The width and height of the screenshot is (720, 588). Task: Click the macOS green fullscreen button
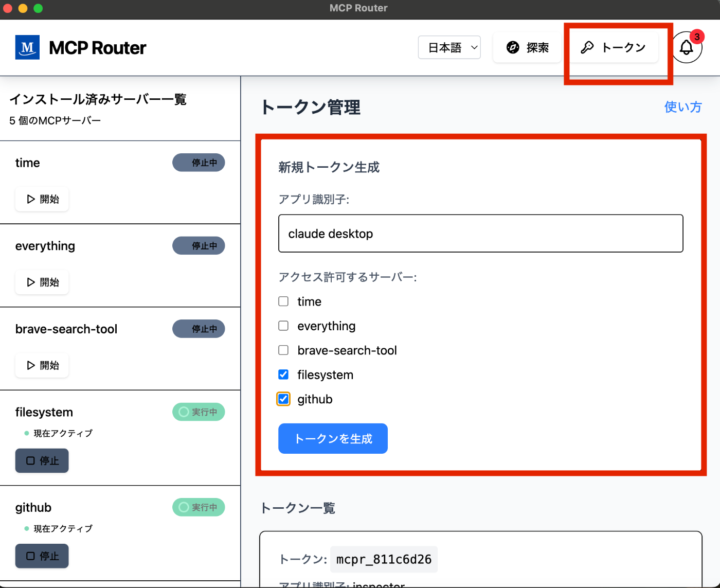(38, 8)
